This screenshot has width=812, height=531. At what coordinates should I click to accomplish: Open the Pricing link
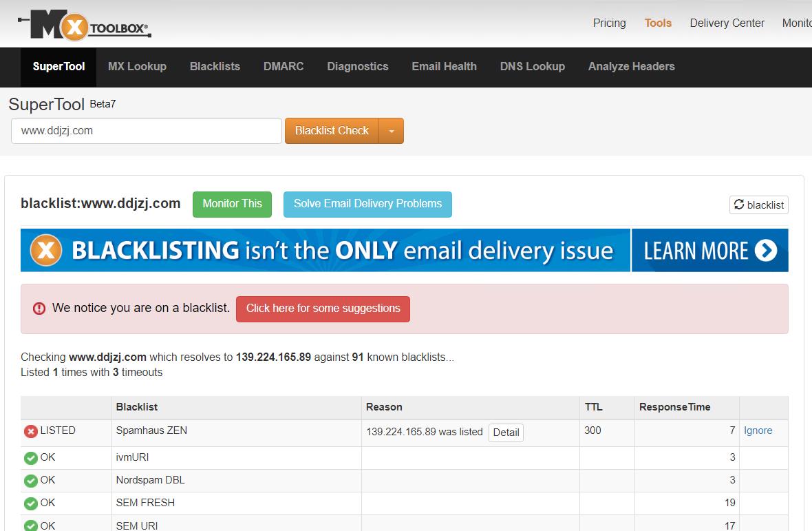pyautogui.click(x=610, y=23)
